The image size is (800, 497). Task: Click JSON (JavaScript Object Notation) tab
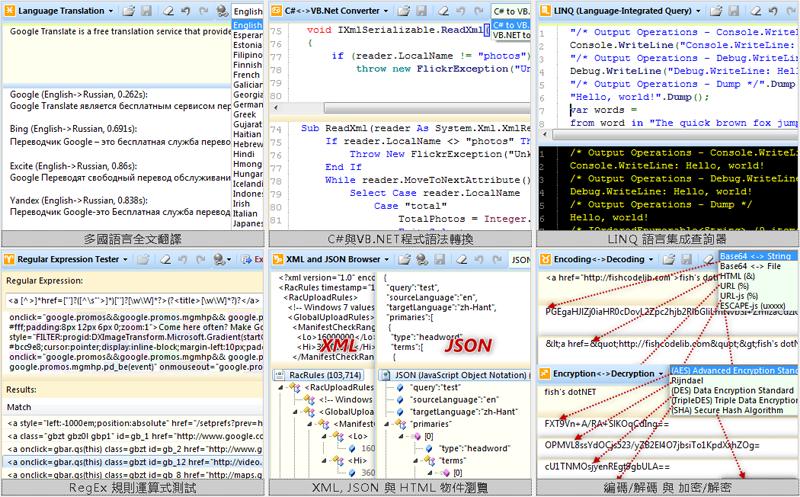(x=454, y=375)
